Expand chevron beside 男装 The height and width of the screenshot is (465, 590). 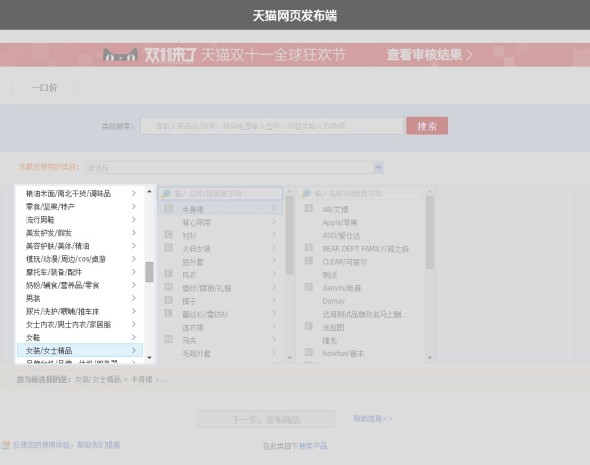(134, 298)
